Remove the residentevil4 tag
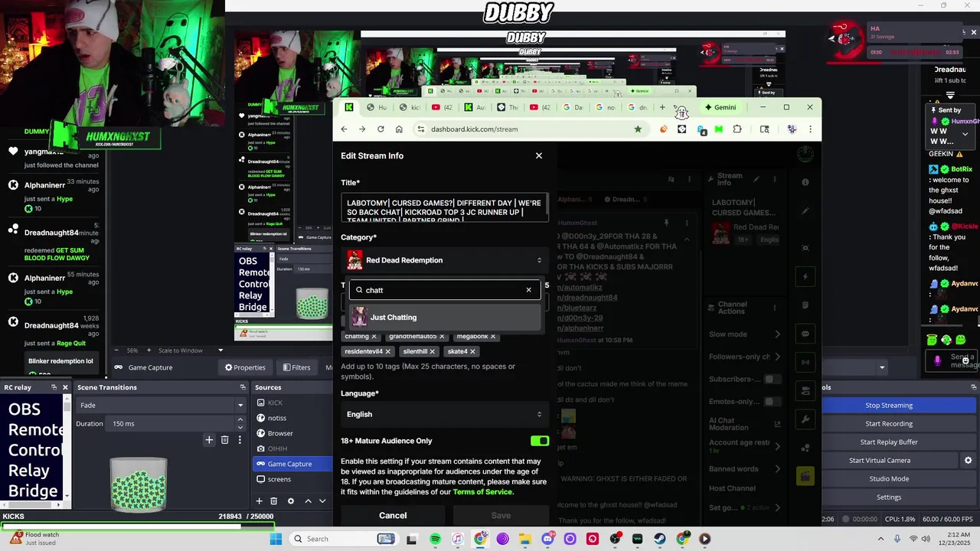980x551 pixels. (387, 351)
